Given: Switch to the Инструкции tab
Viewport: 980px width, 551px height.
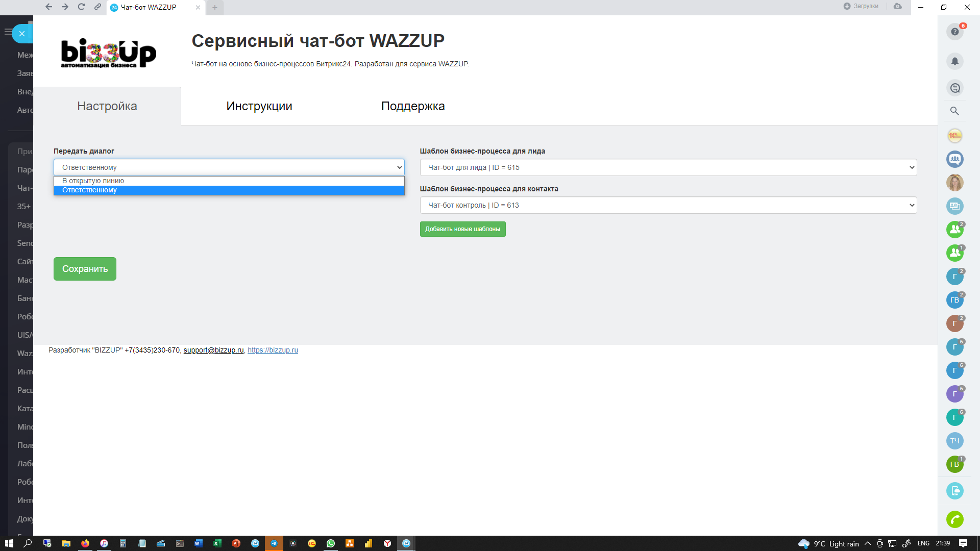Looking at the screenshot, I should coord(259,106).
